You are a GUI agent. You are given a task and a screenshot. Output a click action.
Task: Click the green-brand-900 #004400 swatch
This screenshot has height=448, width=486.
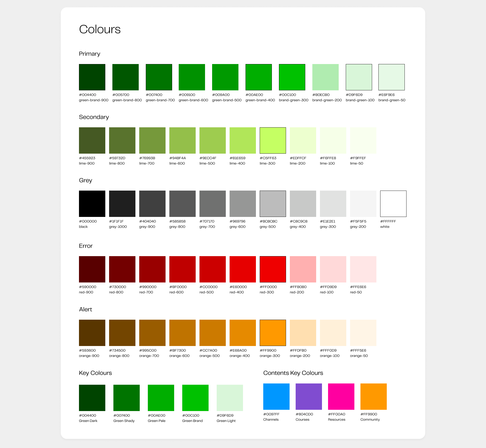92,77
